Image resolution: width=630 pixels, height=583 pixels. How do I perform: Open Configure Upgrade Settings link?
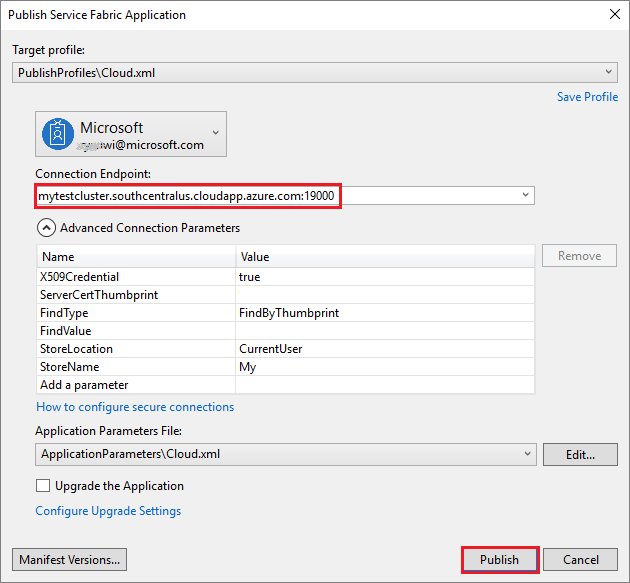tap(108, 511)
